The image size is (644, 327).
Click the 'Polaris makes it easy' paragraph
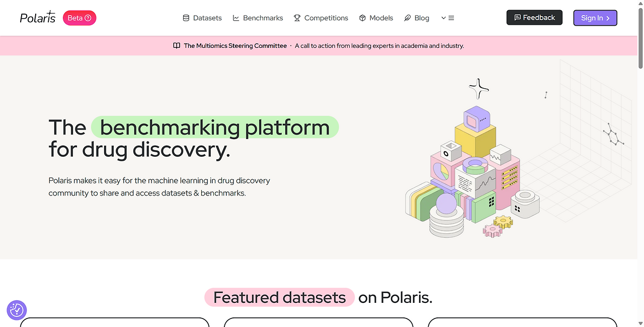tap(159, 186)
